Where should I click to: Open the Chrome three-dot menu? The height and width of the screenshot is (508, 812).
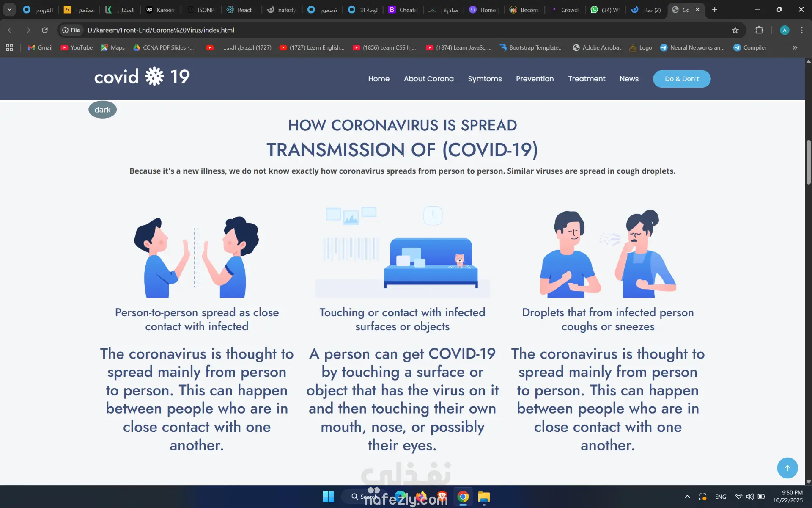point(801,30)
